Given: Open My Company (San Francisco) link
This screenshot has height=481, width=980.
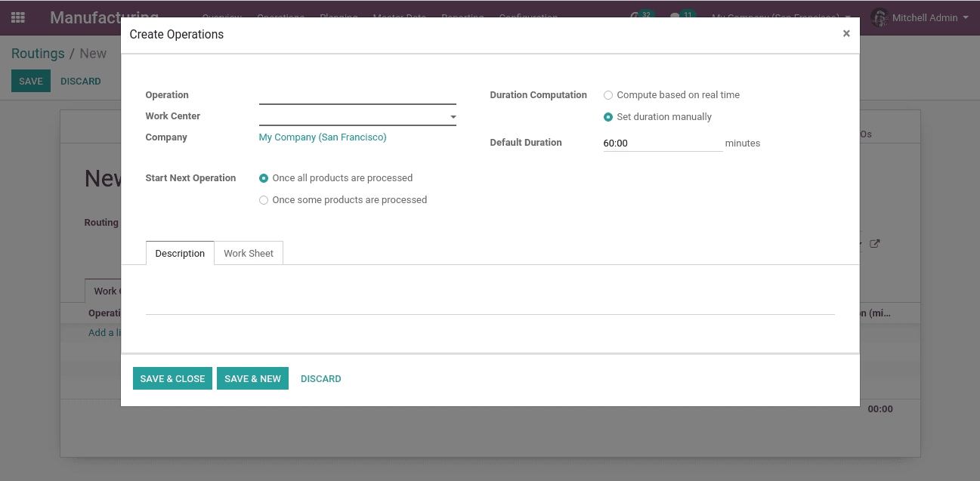Looking at the screenshot, I should 323,137.
